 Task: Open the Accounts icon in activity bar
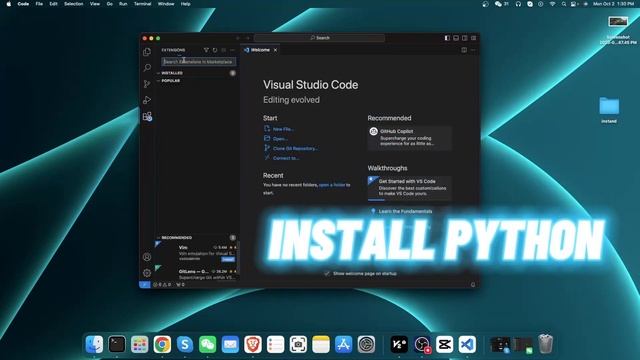[147, 257]
